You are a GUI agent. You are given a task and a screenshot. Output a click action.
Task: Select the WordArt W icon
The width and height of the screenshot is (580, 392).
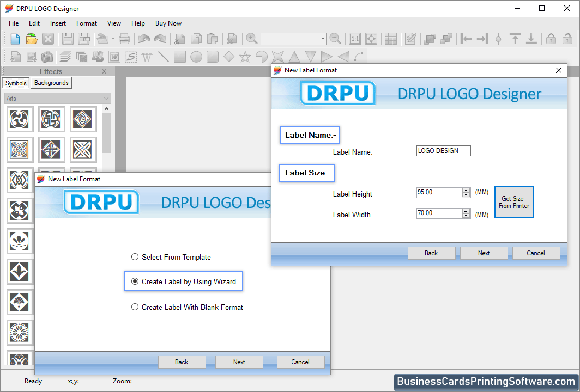point(114,57)
